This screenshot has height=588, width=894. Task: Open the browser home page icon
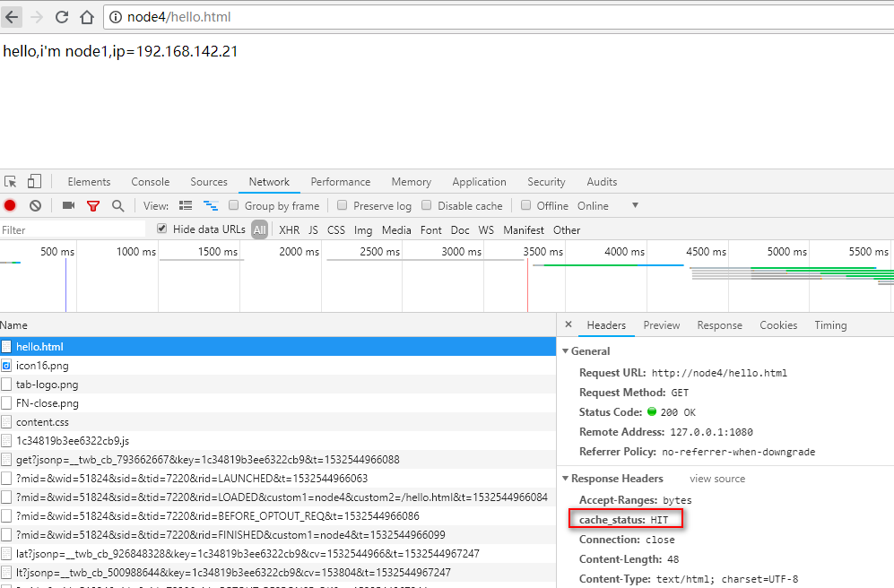click(87, 17)
